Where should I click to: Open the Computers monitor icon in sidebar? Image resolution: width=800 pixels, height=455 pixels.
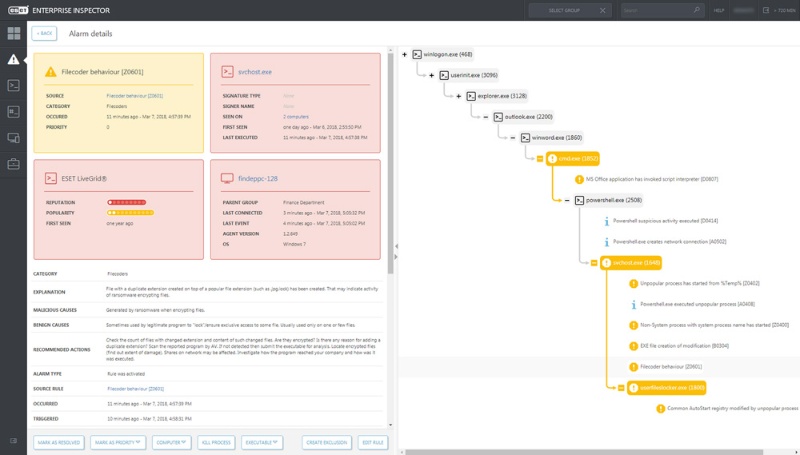click(x=14, y=137)
